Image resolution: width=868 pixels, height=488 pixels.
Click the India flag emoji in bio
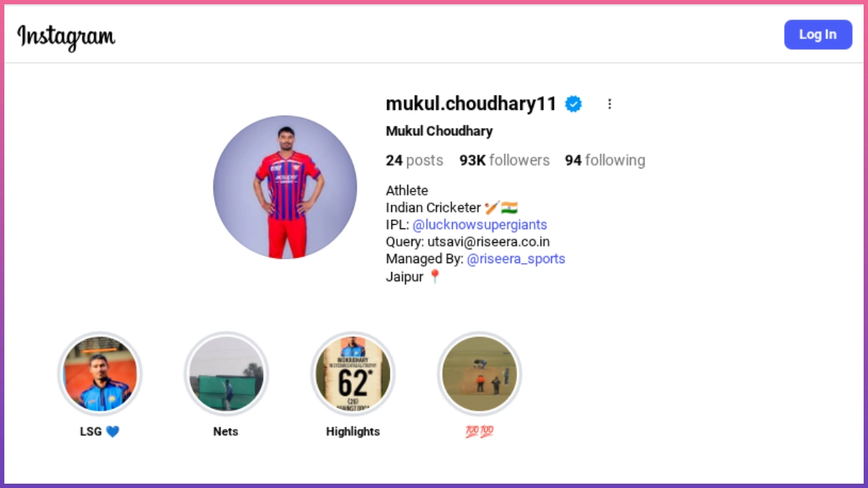509,207
